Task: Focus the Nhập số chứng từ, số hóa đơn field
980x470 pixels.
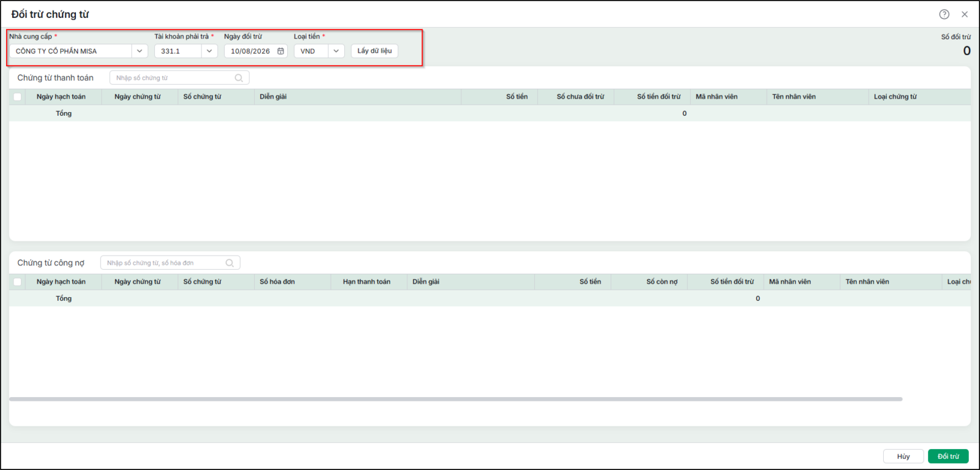Action: click(x=162, y=263)
